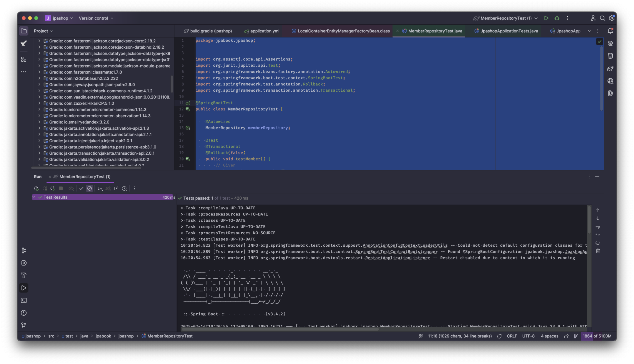The image size is (634, 364).
Task: Import tests from file icon
Action: [116, 189]
